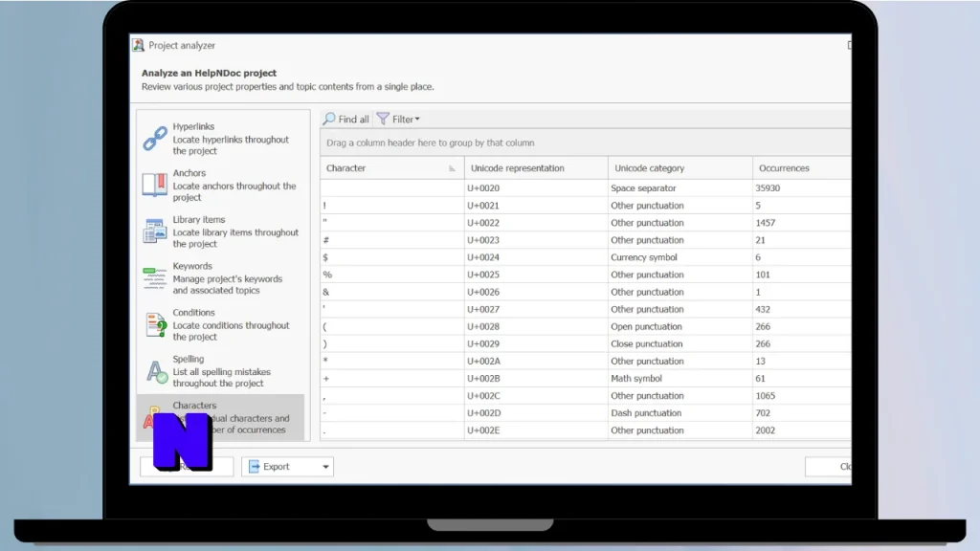
Task: Click the Anchors bookmark icon
Action: point(154,185)
